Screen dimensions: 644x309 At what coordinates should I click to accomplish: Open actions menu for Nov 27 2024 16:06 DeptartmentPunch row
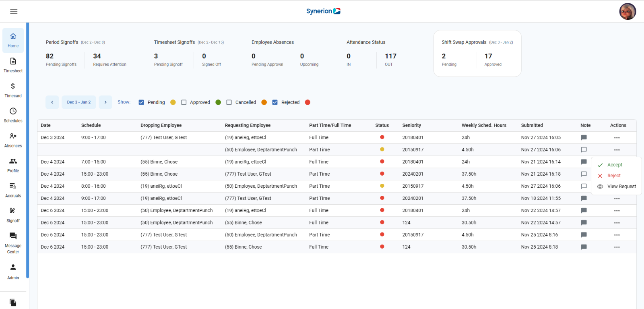[x=617, y=150]
